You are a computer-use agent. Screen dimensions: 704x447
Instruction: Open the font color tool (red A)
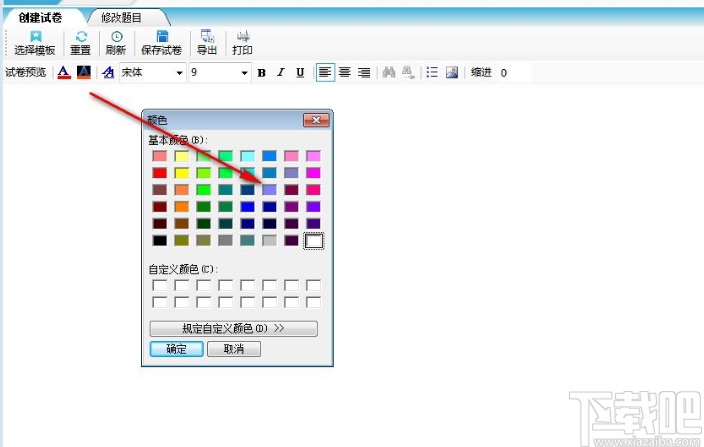[64, 72]
